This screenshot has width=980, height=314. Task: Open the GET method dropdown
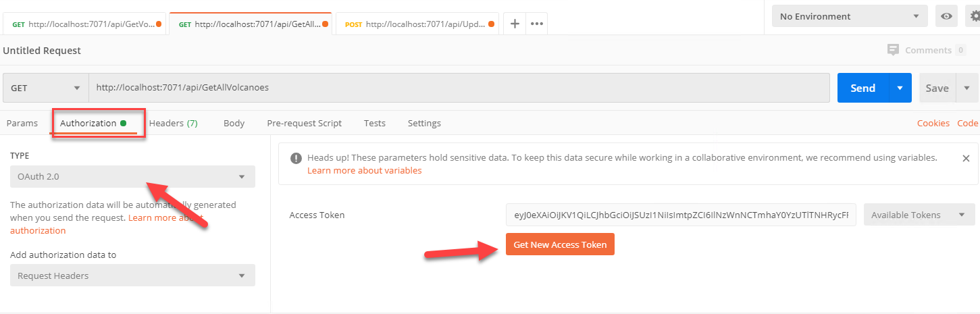point(46,88)
